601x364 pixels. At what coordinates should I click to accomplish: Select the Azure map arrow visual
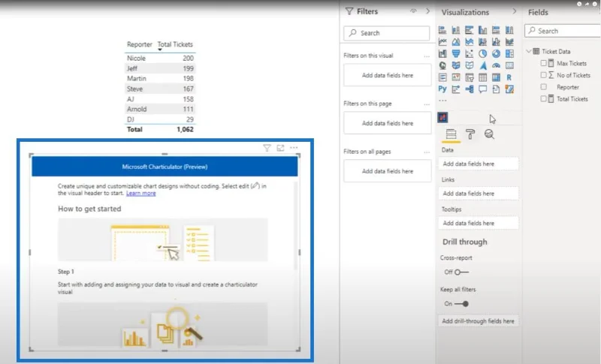point(482,65)
